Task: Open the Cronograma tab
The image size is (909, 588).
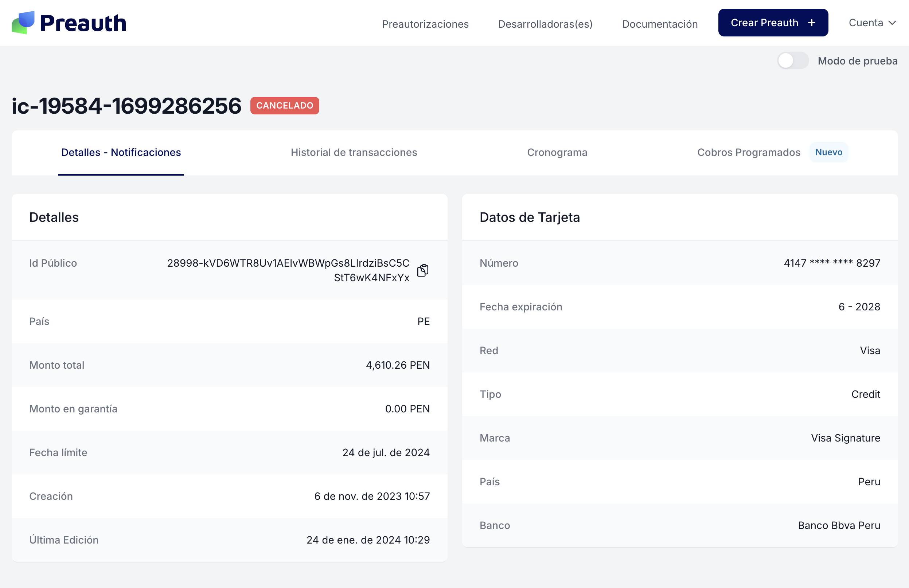Action: pyautogui.click(x=557, y=152)
